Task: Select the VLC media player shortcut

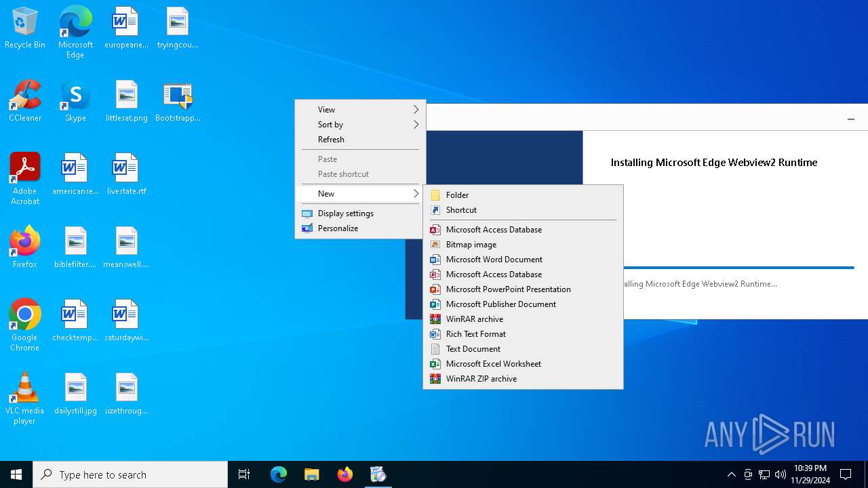Action: pyautogui.click(x=25, y=399)
